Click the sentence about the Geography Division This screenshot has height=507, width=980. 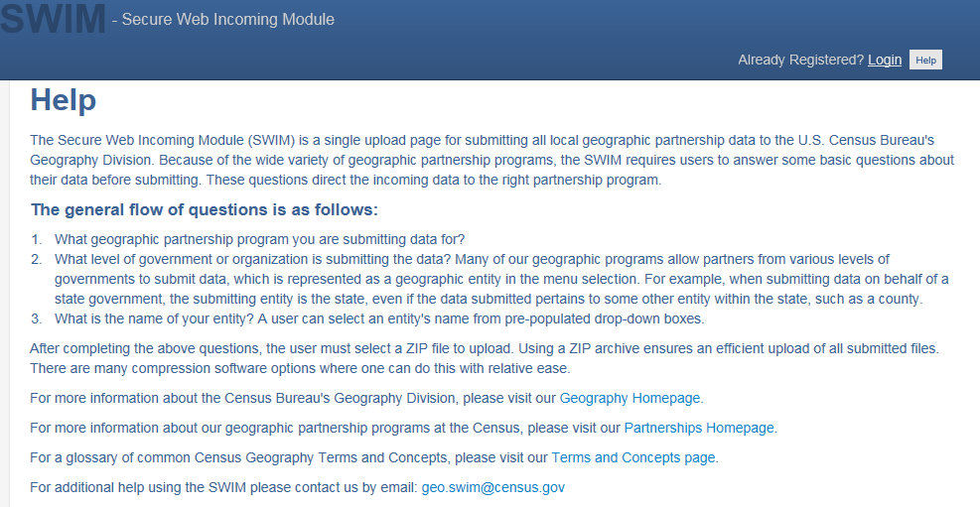293,398
